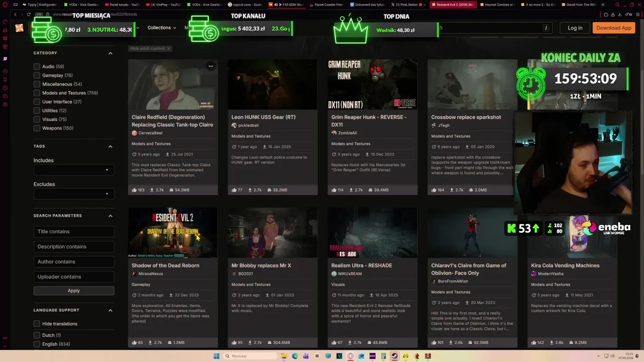Click the Author contains field
This screenshot has height=362, width=644.
[74, 261]
